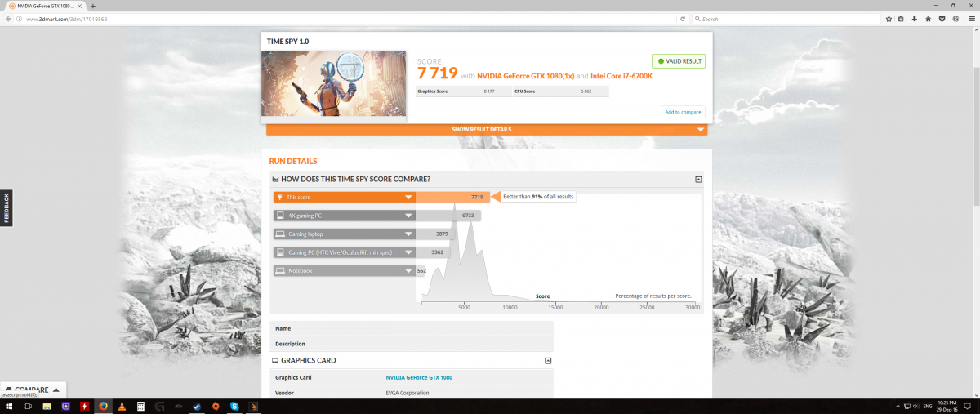980x414 pixels.
Task: Open the 4K gaming PC dropdown arrow
Action: (408, 216)
